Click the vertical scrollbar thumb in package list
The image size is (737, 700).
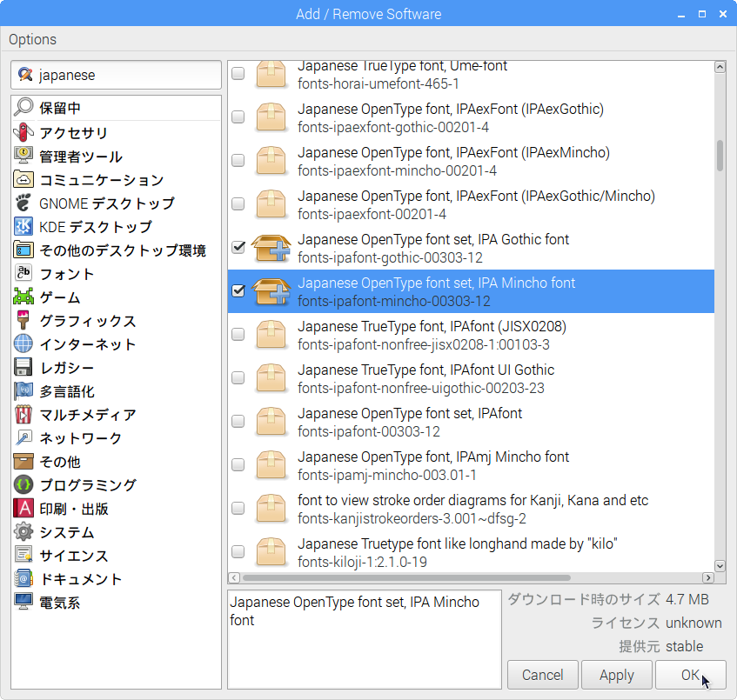click(x=720, y=156)
